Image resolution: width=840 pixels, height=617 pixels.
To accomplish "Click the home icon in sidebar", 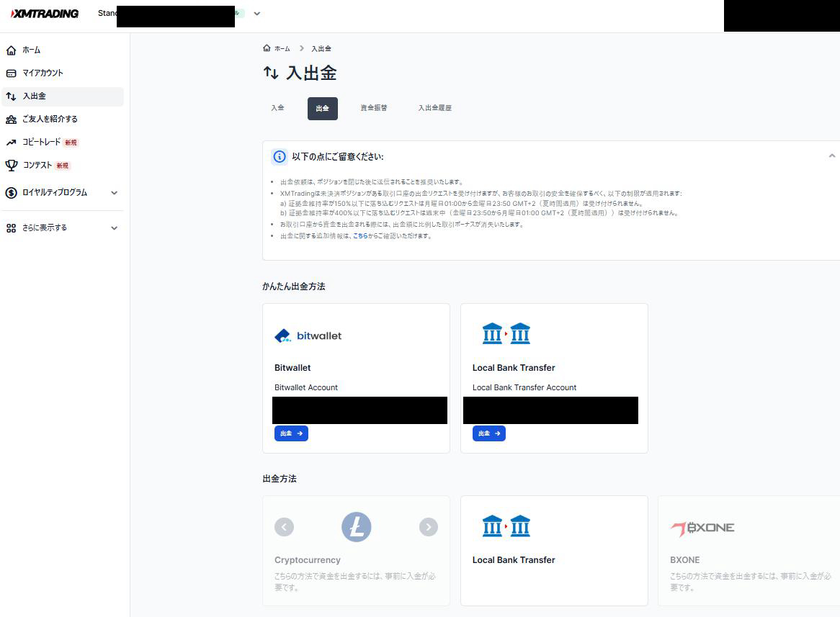I will coord(11,50).
